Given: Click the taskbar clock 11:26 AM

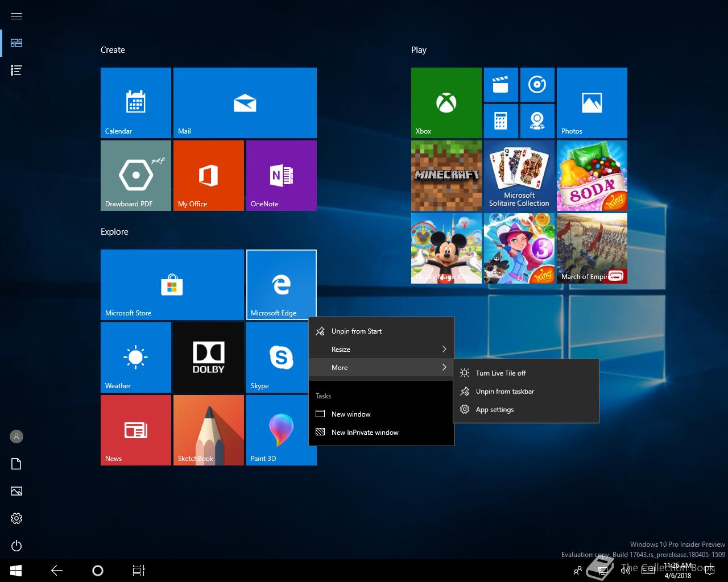Looking at the screenshot, I should (677, 571).
